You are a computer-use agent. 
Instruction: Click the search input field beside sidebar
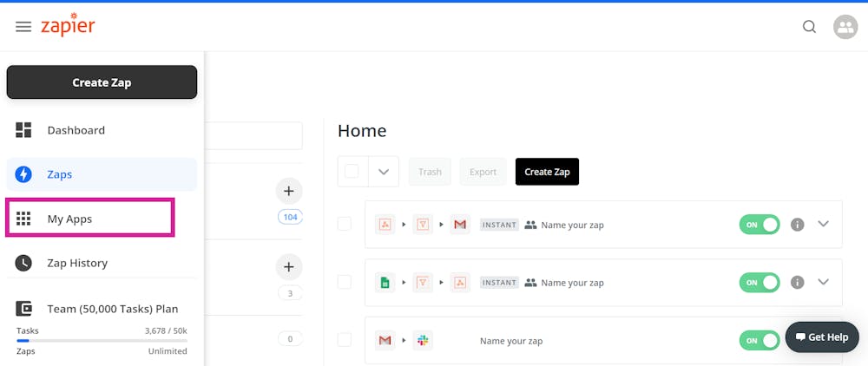(x=253, y=135)
